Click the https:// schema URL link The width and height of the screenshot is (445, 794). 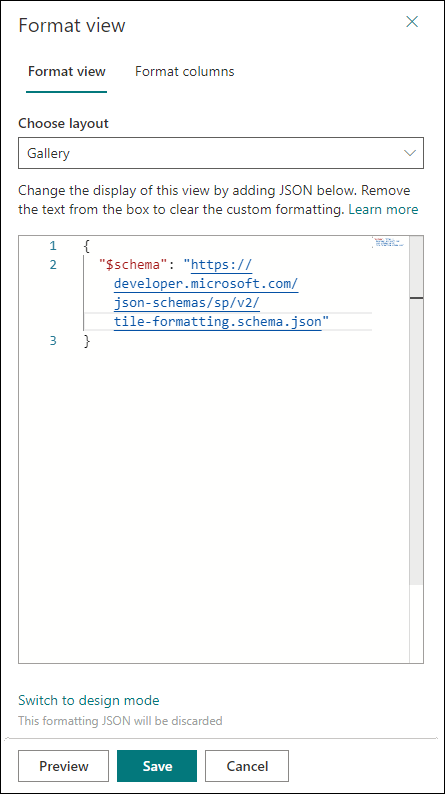click(x=221, y=265)
